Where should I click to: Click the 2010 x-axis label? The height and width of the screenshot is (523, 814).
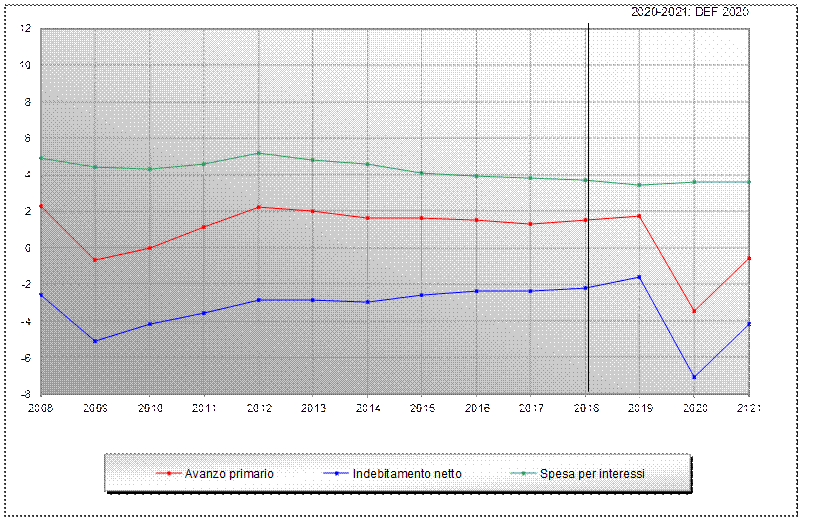(x=150, y=408)
